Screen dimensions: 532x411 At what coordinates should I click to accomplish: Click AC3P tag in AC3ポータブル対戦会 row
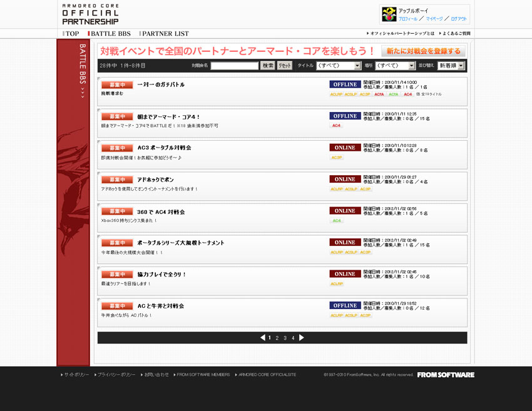(337, 158)
